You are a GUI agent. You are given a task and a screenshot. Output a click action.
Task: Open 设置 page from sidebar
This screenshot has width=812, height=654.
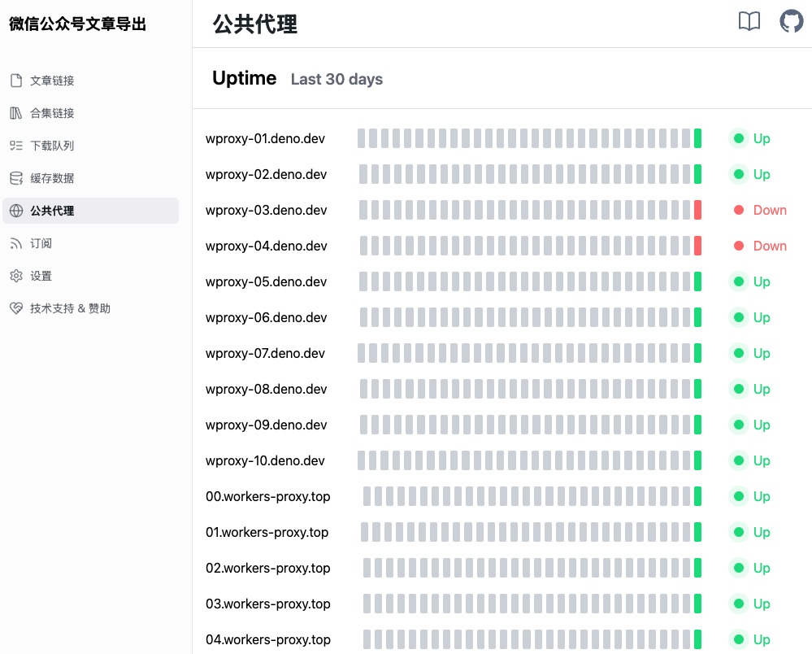click(90, 276)
